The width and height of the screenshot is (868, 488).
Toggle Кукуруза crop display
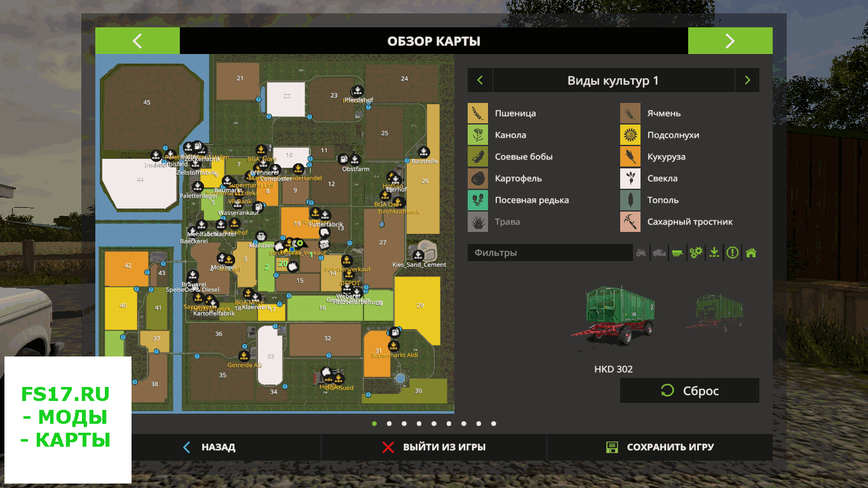click(x=630, y=157)
